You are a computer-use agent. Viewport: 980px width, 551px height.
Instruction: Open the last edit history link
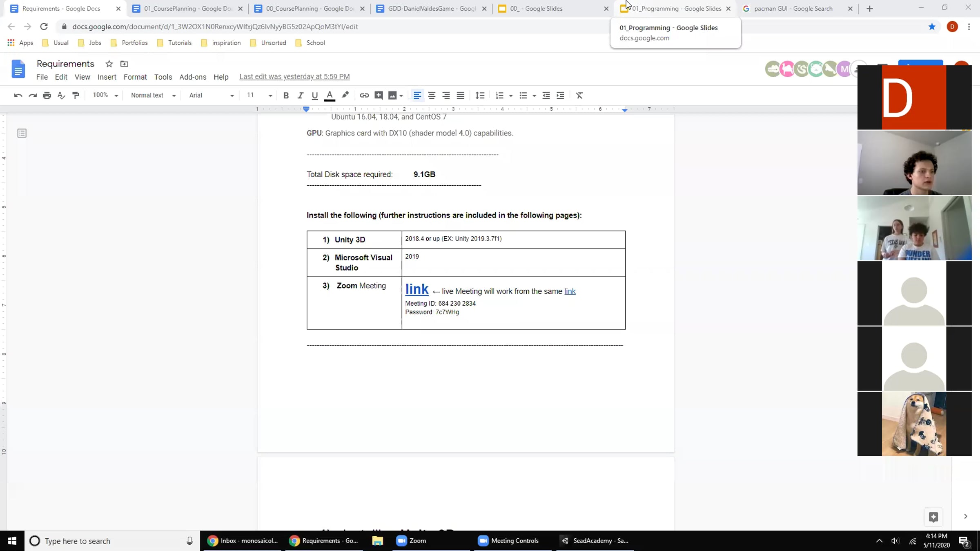click(294, 77)
